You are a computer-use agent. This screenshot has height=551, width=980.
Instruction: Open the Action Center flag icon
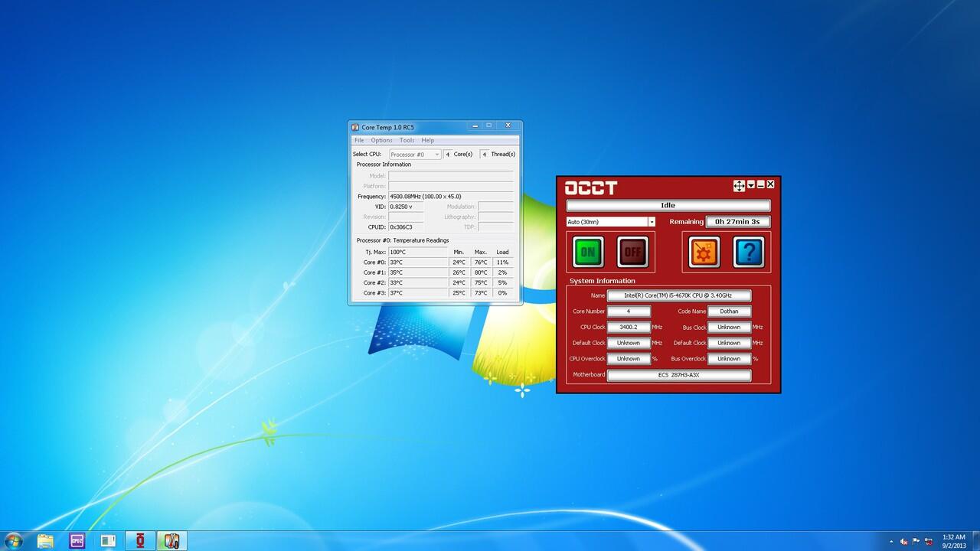[916, 542]
